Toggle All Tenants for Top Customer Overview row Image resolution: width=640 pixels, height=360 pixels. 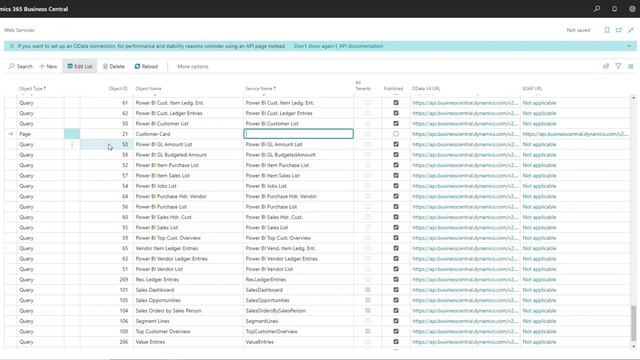[368, 331]
